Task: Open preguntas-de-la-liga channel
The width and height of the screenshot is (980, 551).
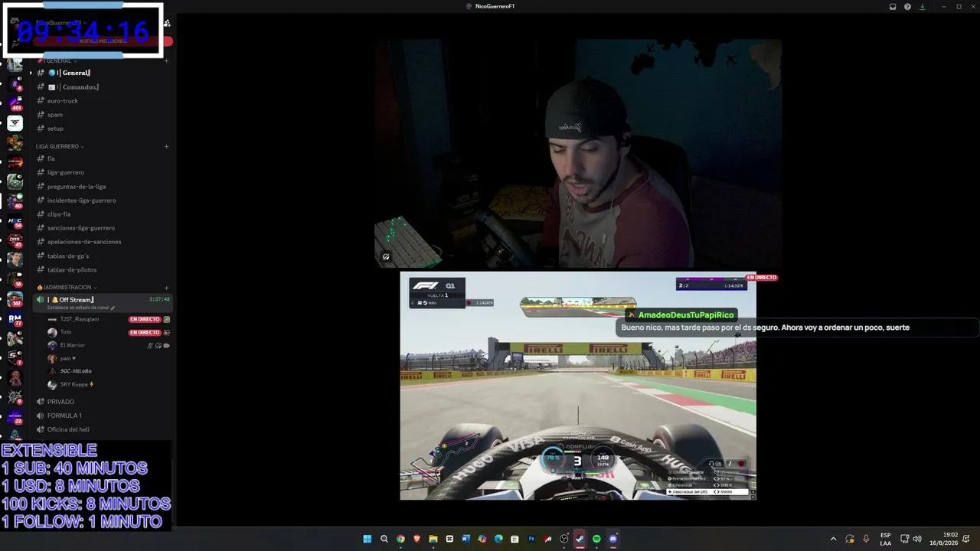Action: (x=102, y=187)
